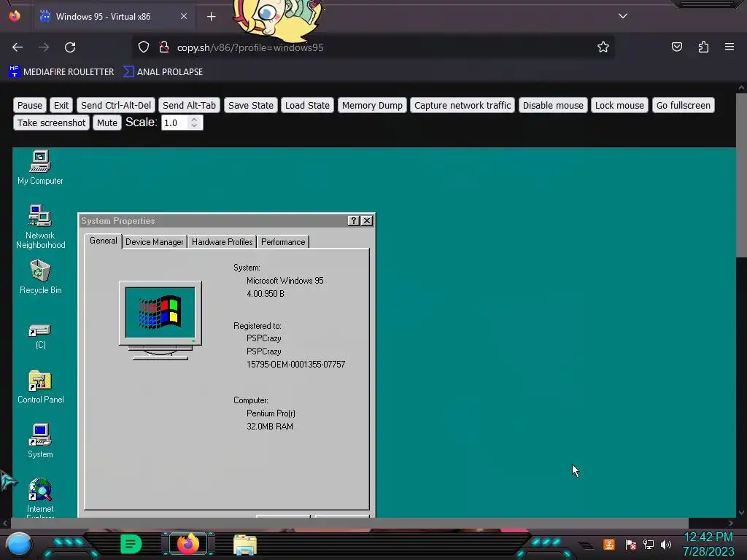Open the Start orb on the taskbar
This screenshot has height=560, width=747.
click(18, 544)
